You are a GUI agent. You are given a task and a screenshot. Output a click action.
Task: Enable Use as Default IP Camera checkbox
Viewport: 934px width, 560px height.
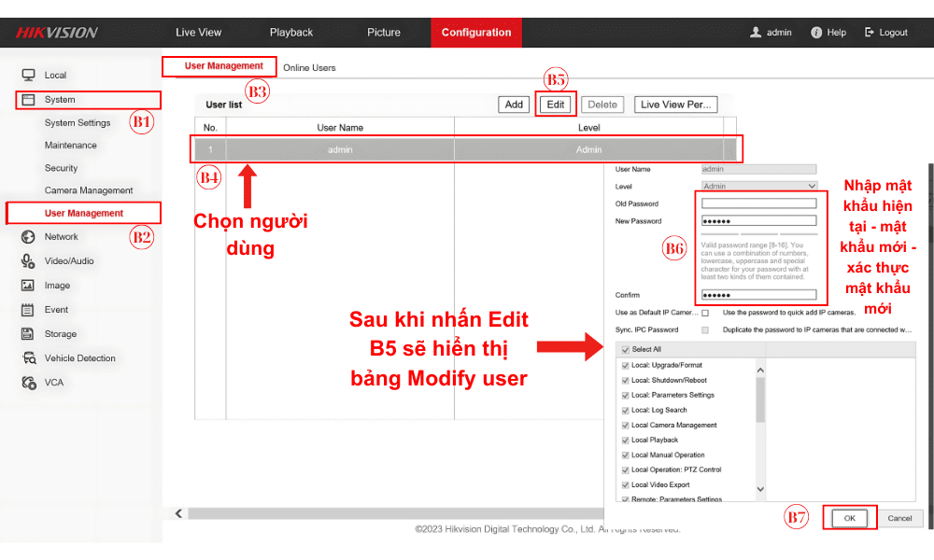click(705, 313)
